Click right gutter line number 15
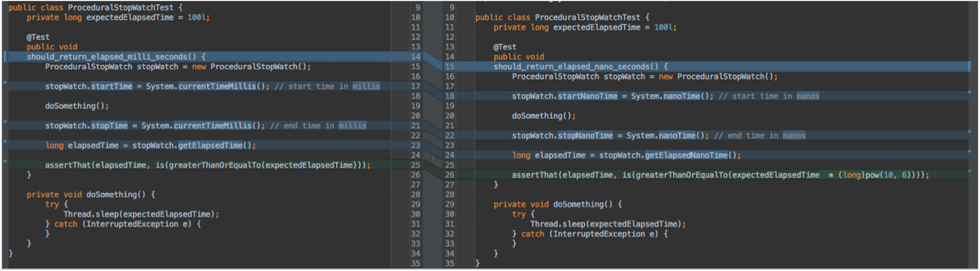This screenshot has height=271, width=980. point(449,67)
